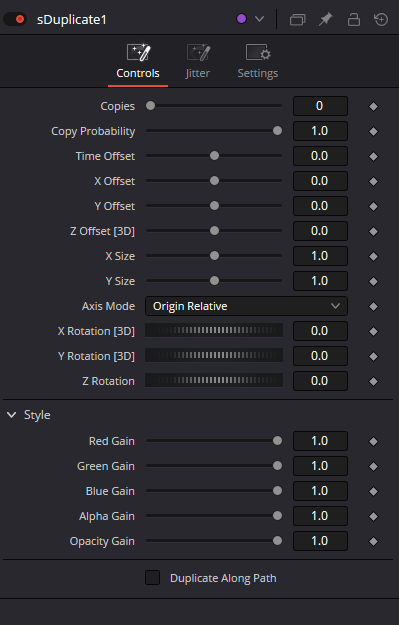
Task: Click the Blue Gain value field
Action: pyautogui.click(x=320, y=491)
